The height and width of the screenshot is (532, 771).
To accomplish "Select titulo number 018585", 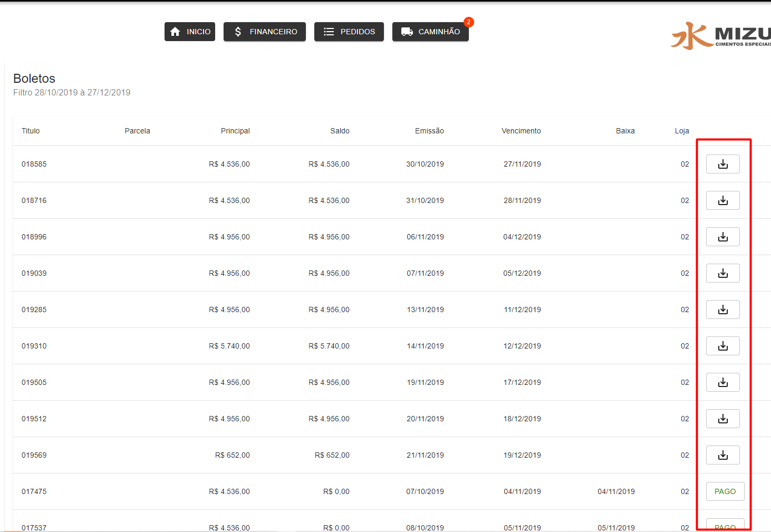I will [x=34, y=164].
